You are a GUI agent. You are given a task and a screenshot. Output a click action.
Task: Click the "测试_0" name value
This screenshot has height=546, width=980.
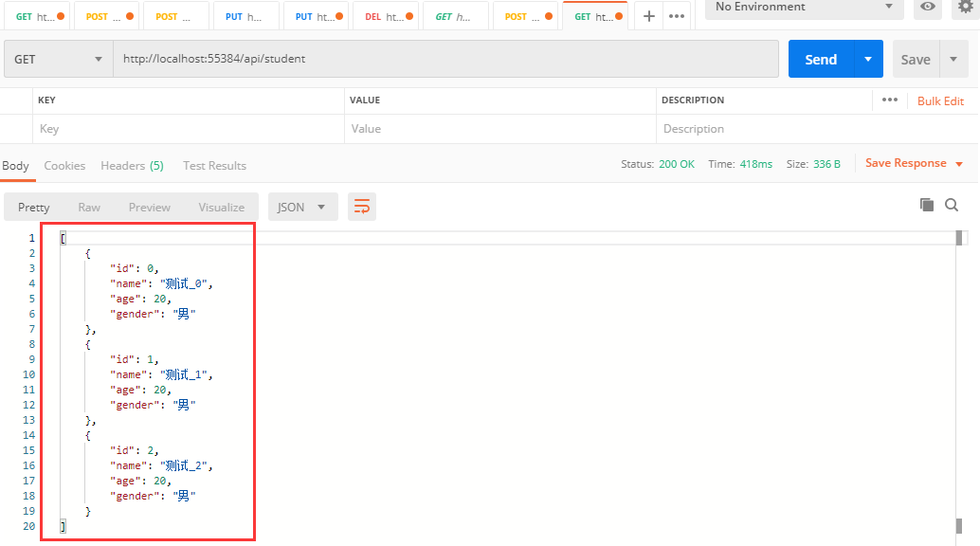coord(183,283)
